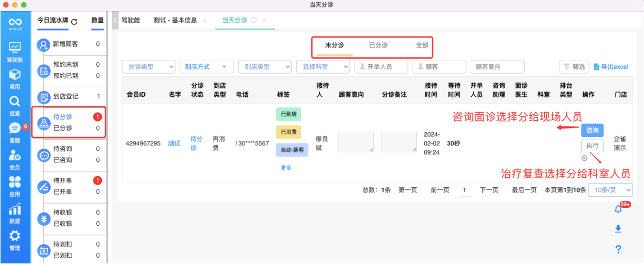Select 已分诊 in the left list
This screenshot has width=644, height=265.
[x=63, y=128]
